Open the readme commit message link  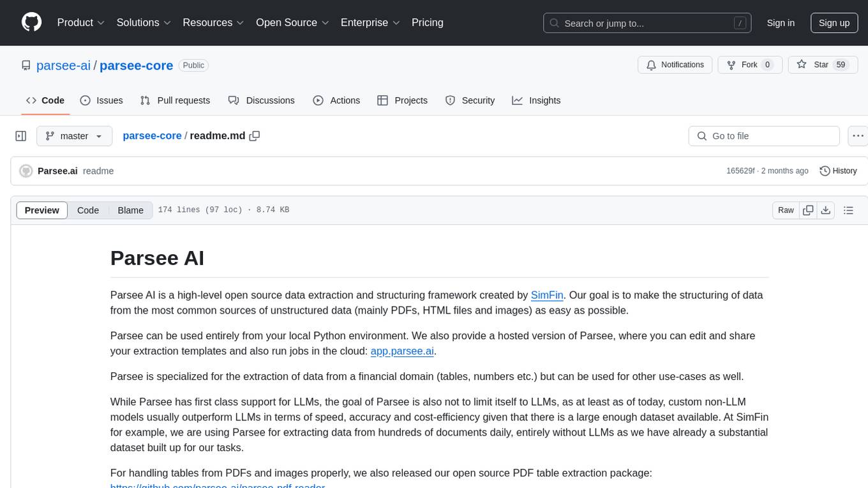98,171
